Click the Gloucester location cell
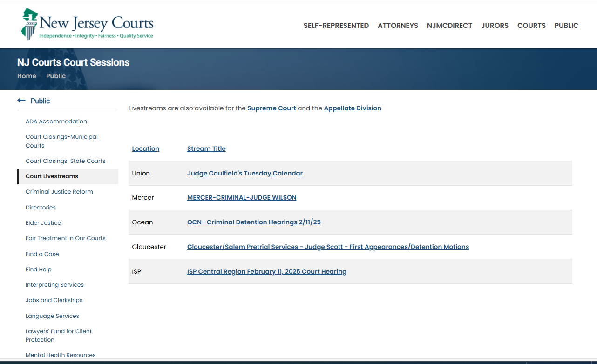597x364 pixels. click(149, 247)
